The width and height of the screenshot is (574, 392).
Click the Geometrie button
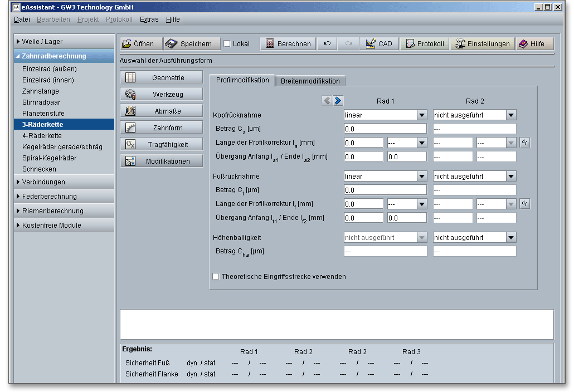(160, 78)
